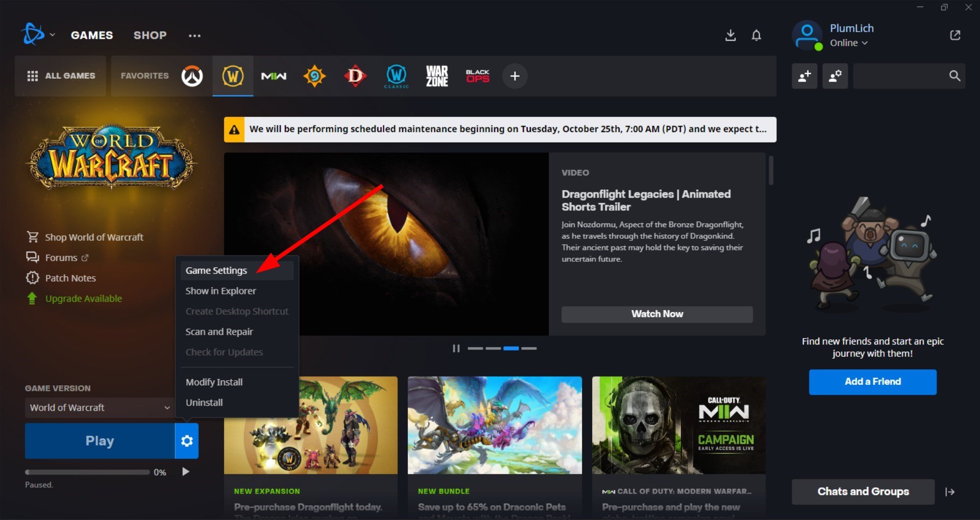Switch to the GAMES tab
980x520 pixels.
(x=92, y=35)
